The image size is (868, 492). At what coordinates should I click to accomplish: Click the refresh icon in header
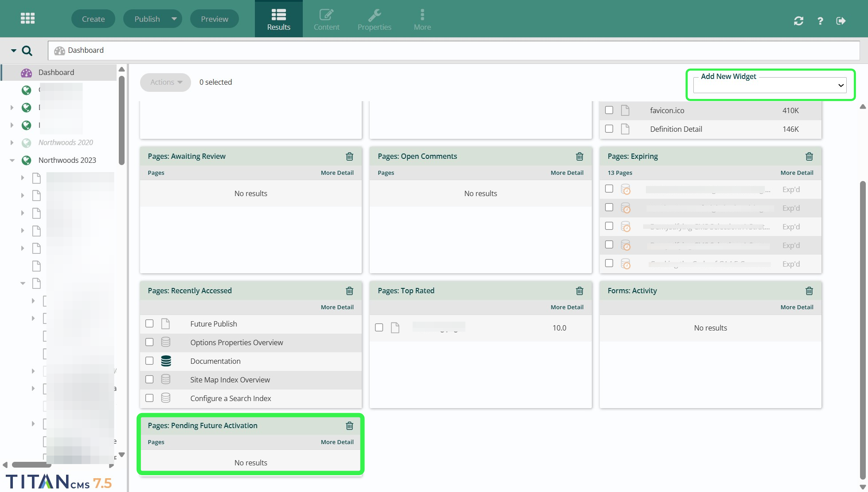click(x=798, y=21)
